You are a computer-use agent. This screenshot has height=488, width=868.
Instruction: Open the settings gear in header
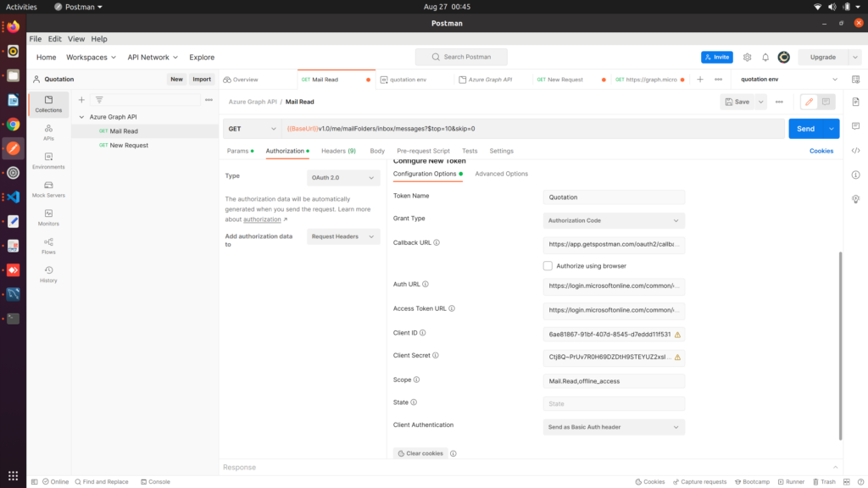point(747,57)
